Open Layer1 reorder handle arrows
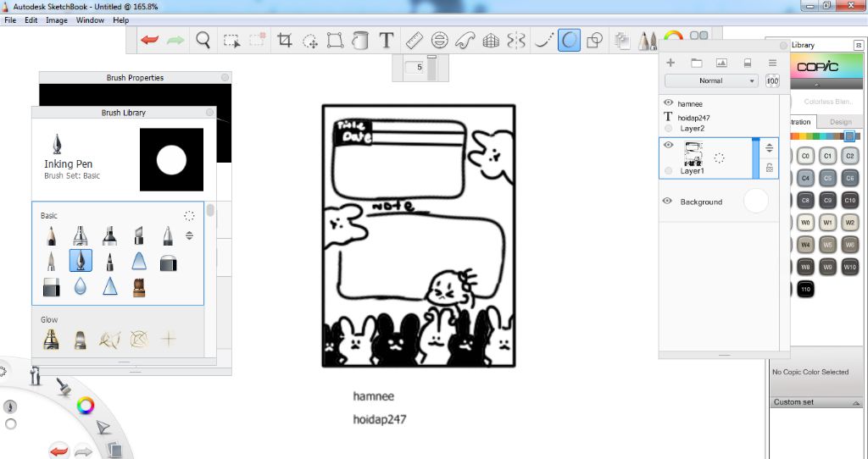 tap(770, 147)
